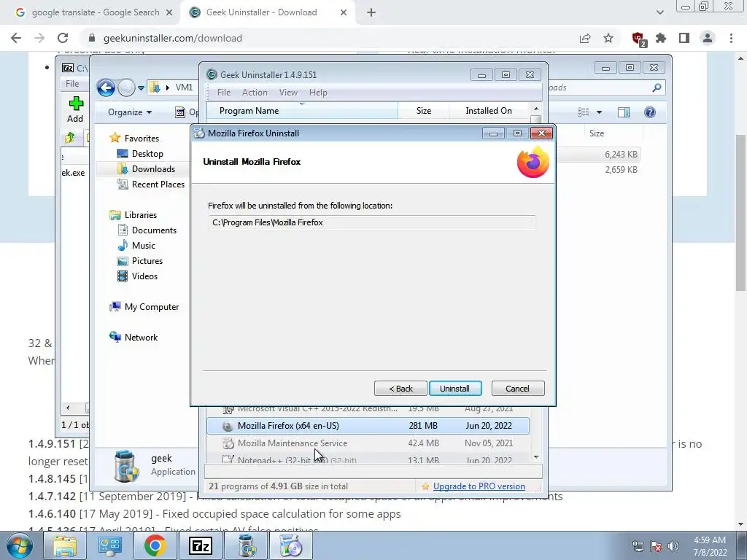This screenshot has width=747, height=560.
Task: Open Videos library in Explorer
Action: click(144, 276)
